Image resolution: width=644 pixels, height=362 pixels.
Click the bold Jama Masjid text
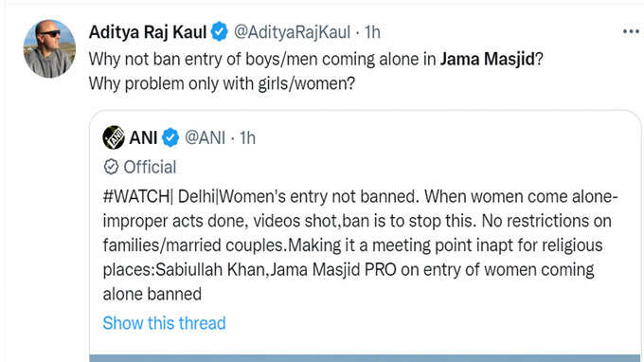click(488, 59)
